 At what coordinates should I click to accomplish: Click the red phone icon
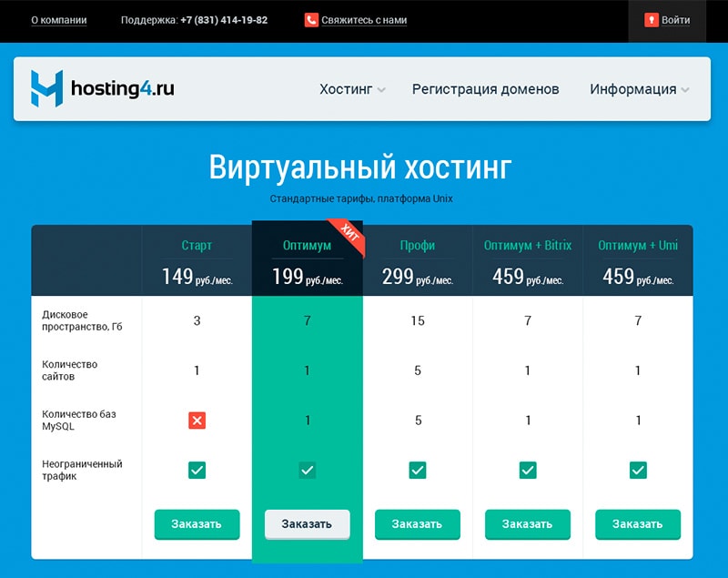click(311, 20)
